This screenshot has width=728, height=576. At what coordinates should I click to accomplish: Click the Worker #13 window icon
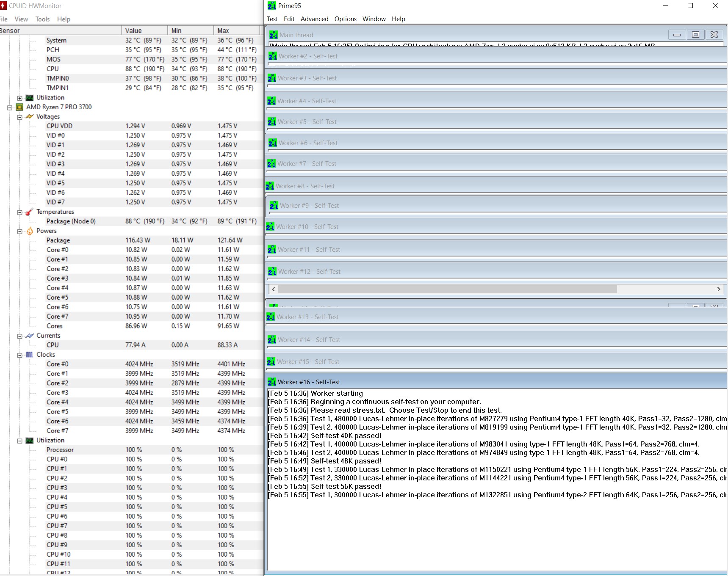pyautogui.click(x=271, y=317)
